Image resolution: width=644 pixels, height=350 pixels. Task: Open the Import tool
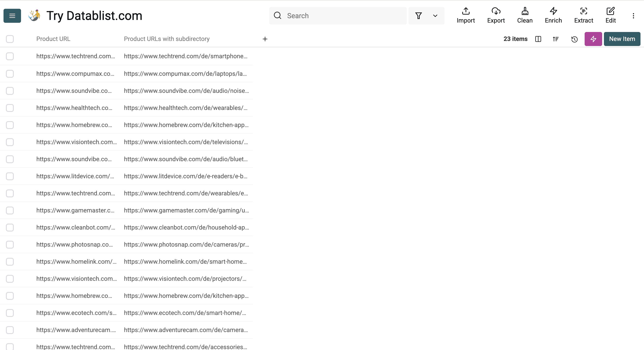465,16
